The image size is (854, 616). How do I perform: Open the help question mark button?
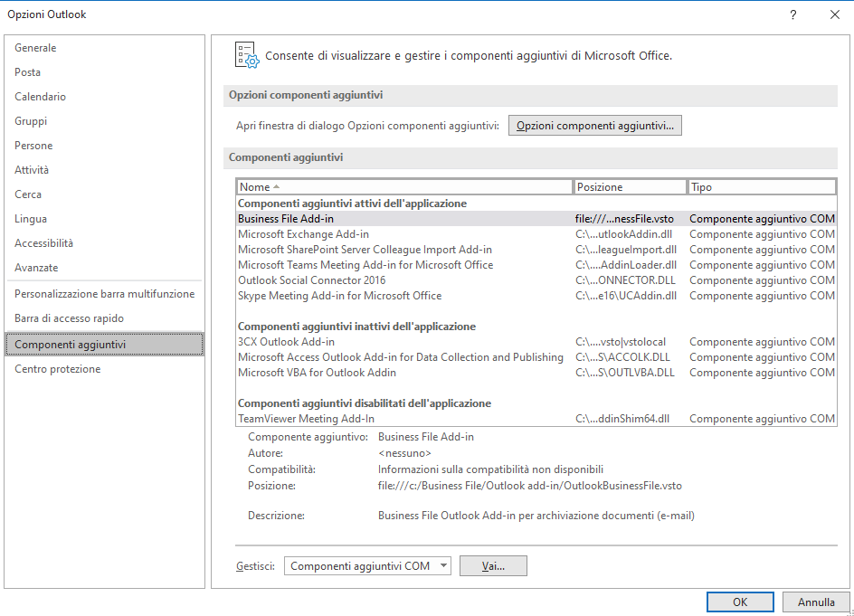click(793, 14)
